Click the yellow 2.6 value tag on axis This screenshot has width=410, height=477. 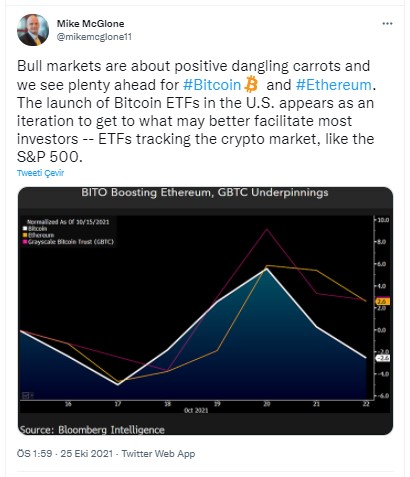[x=383, y=301]
